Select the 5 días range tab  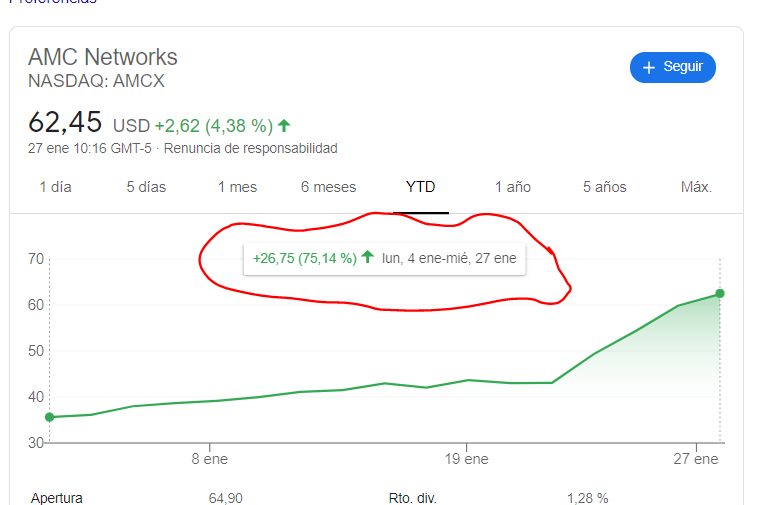pos(146,187)
